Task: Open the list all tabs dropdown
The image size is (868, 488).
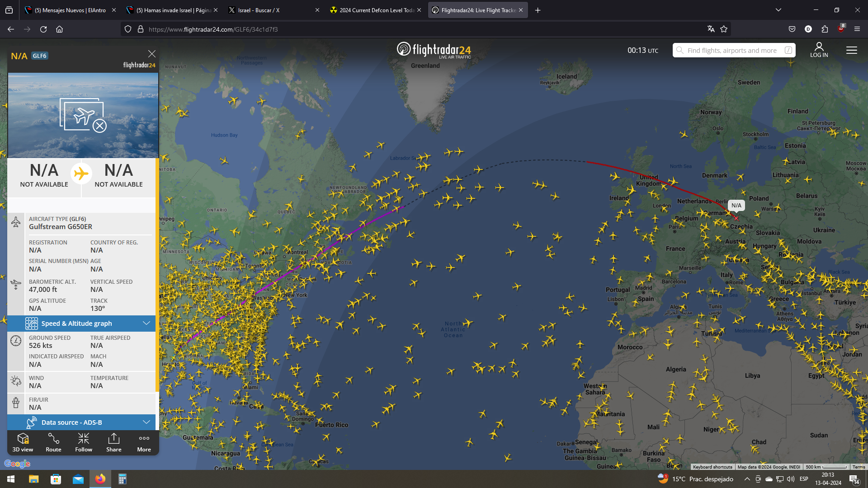Action: [778, 10]
